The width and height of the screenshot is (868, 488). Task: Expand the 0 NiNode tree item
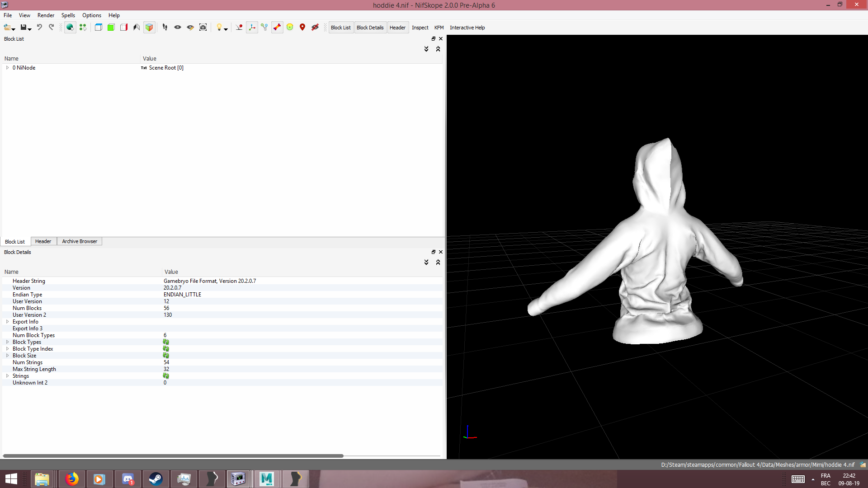tap(7, 68)
